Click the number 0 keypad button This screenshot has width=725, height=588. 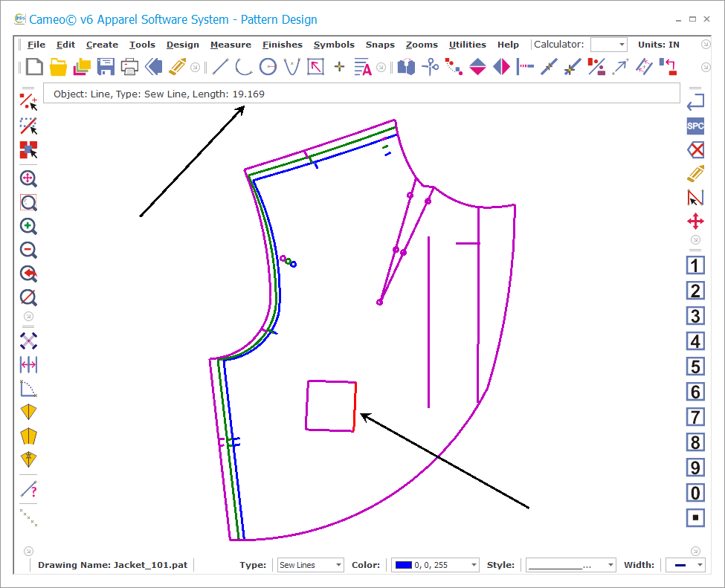coord(695,493)
